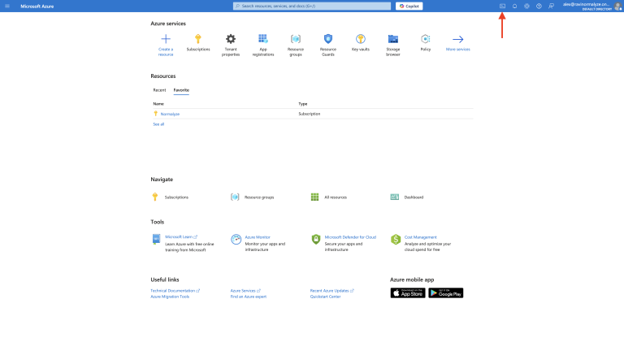This screenshot has height=364, width=624.
Task: Open the Storage browser service
Action: point(392,42)
